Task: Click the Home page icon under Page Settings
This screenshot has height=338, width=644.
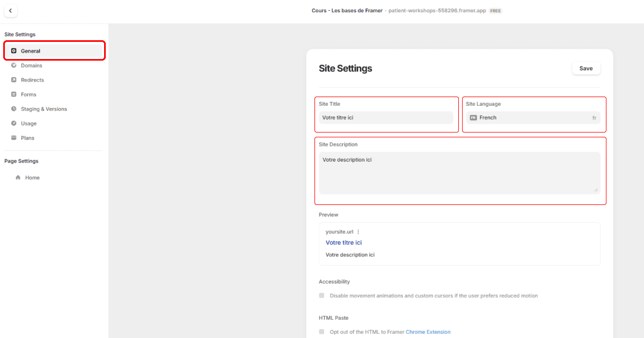Action: [19, 177]
